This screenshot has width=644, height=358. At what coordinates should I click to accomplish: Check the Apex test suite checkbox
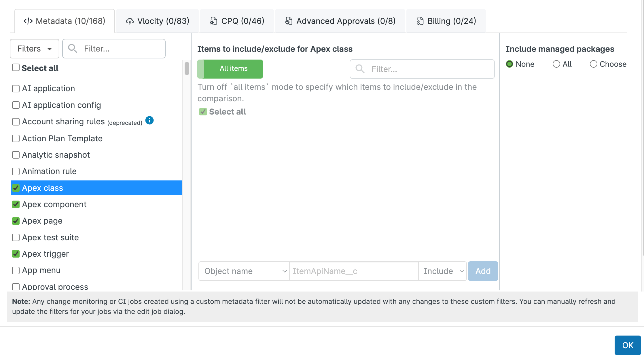[16, 237]
